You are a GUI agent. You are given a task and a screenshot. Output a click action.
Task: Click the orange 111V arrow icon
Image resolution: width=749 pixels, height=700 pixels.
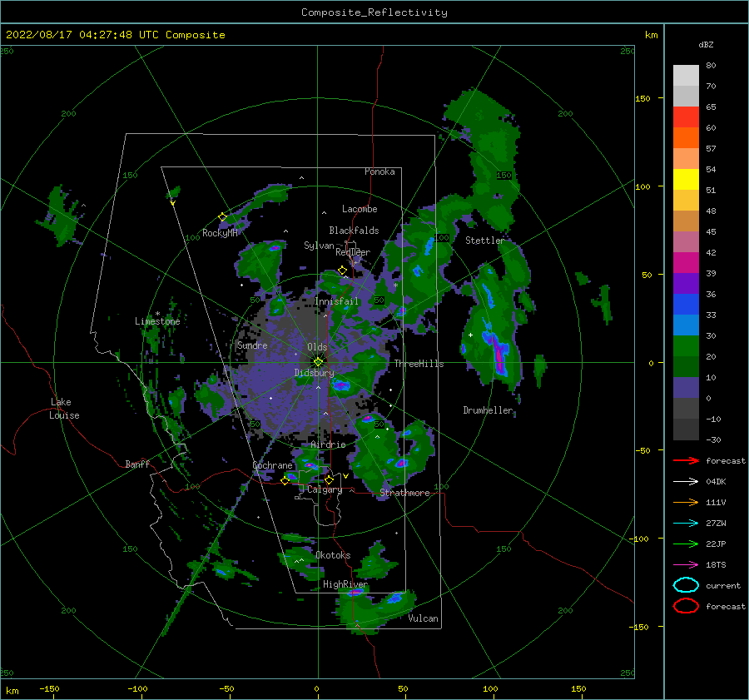click(x=686, y=502)
